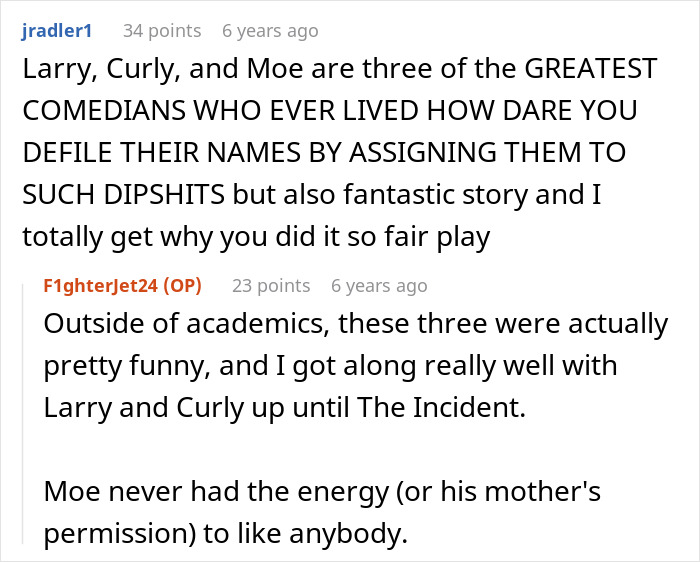Click the 'Moe never had the energy' line

click(x=322, y=492)
